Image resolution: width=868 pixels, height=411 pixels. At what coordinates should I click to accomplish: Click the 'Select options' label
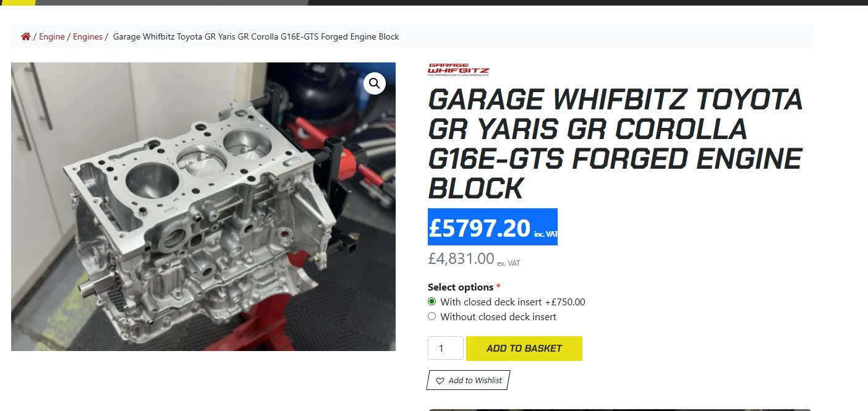[x=461, y=287]
